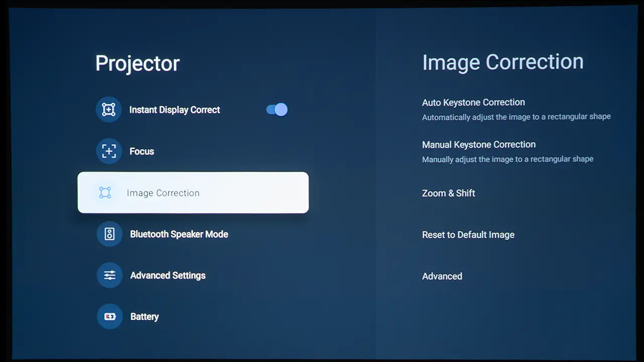
Task: Open the Focus menu item
Action: 141,151
